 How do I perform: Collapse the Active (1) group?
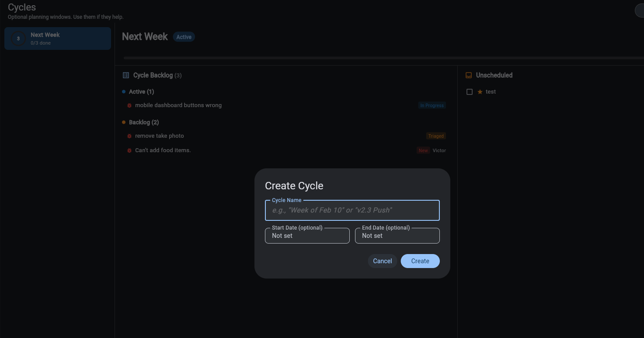[141, 91]
